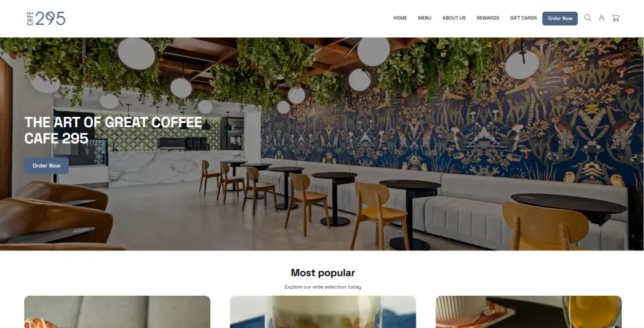The image size is (644, 328).
Task: Open the search magnifier icon
Action: tap(588, 18)
